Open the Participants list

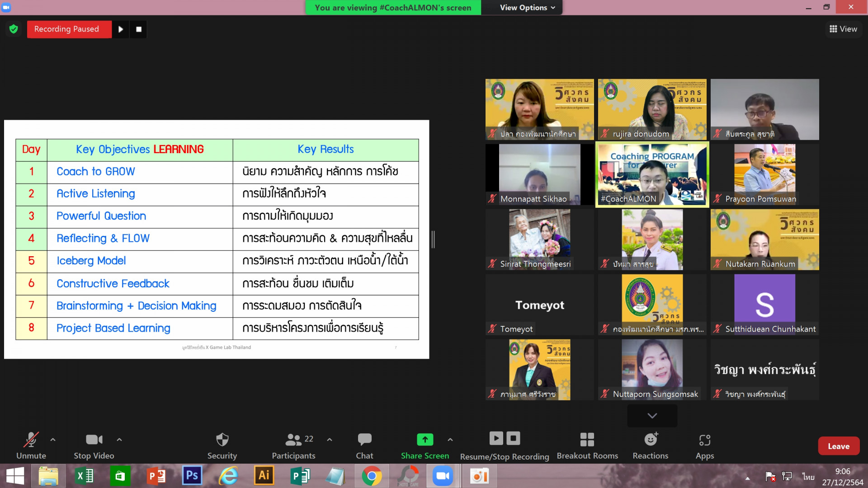click(x=294, y=445)
